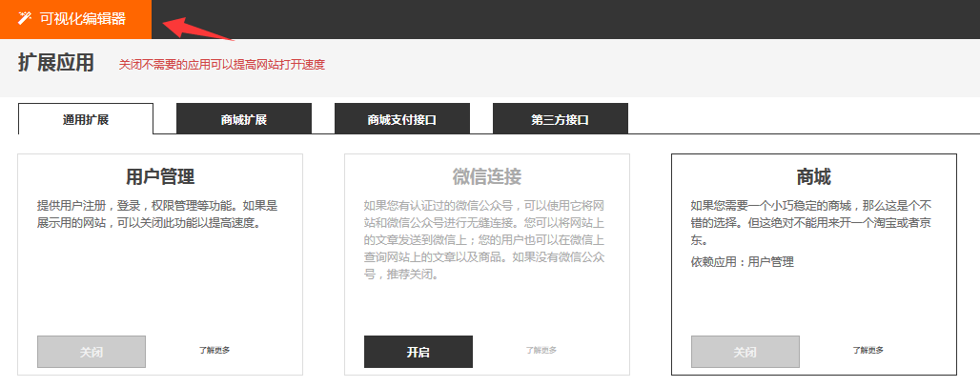980x387 pixels.
Task: Follow 了解更多 link in 商城 card
Action: tap(868, 351)
